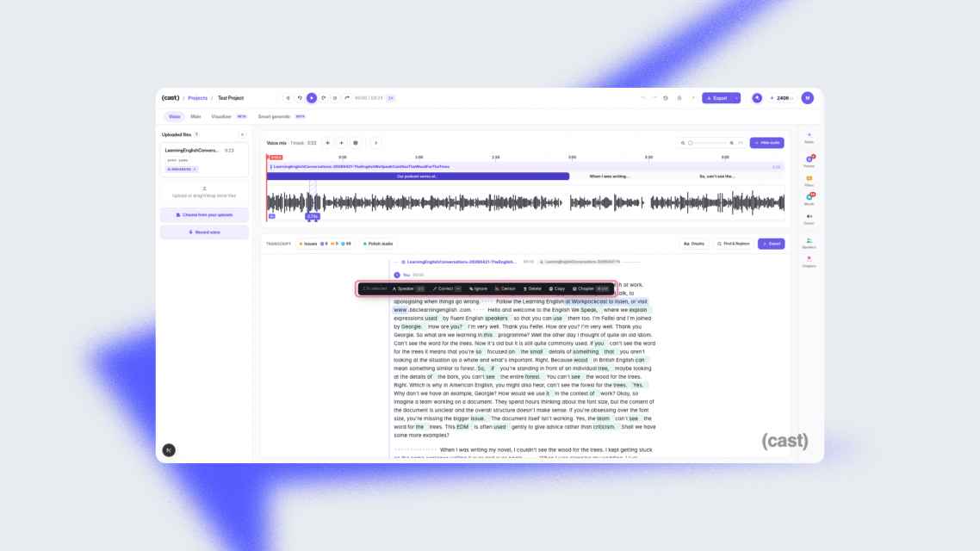The height and width of the screenshot is (551, 980).
Task: Open the Speakers sidebar icon
Action: (x=809, y=243)
